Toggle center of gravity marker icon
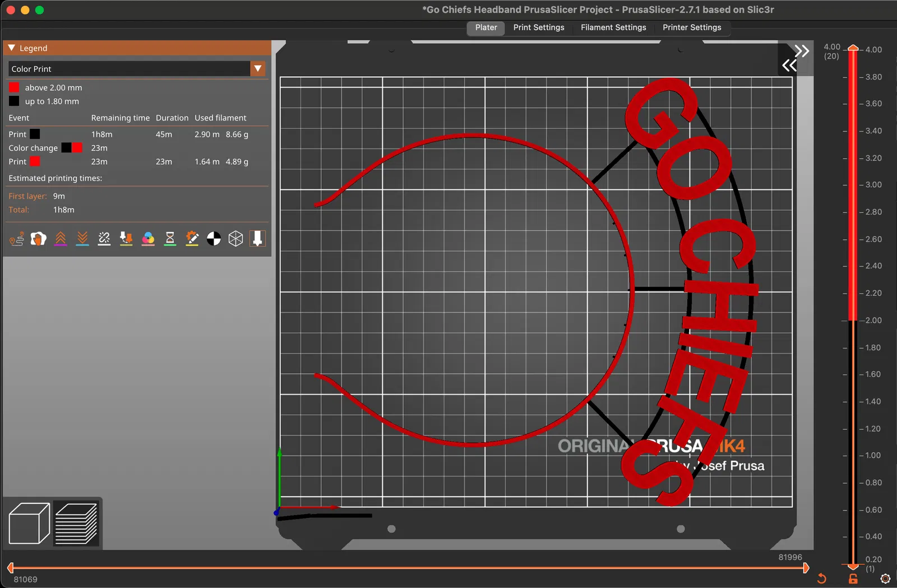Viewport: 897px width, 588px height. pyautogui.click(x=214, y=239)
